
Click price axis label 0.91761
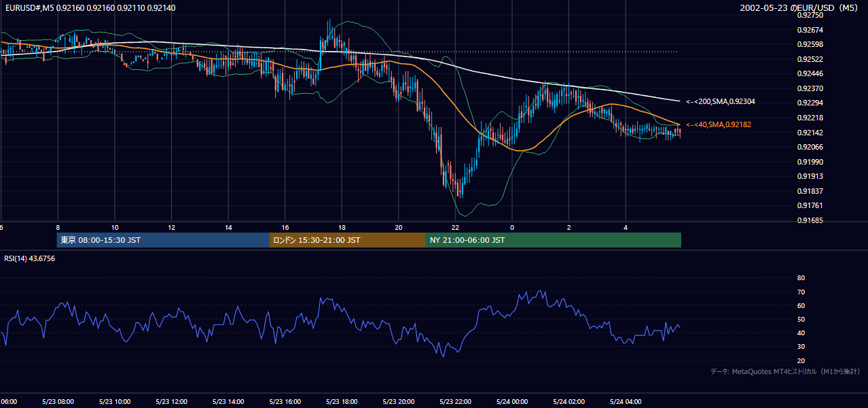810,205
